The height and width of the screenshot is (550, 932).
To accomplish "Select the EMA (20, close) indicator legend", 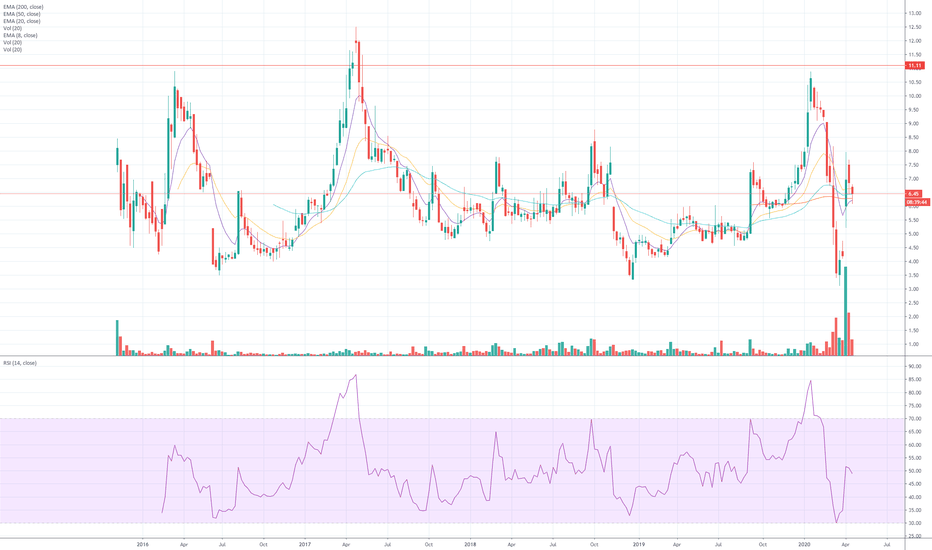I will point(22,21).
